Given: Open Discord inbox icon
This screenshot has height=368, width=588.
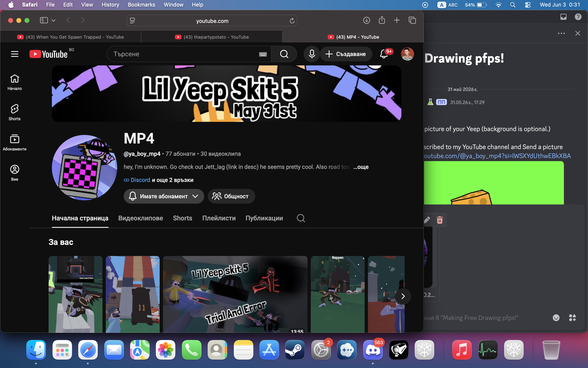Looking at the screenshot, I should point(563,17).
